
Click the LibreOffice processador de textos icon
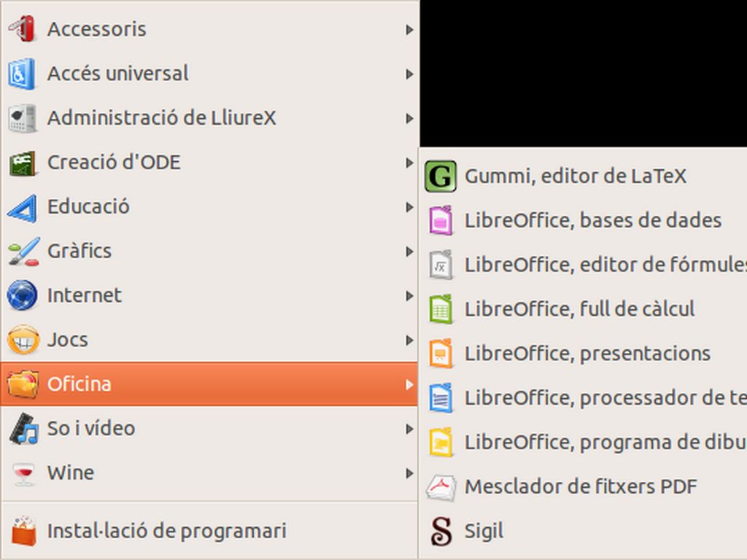441,398
